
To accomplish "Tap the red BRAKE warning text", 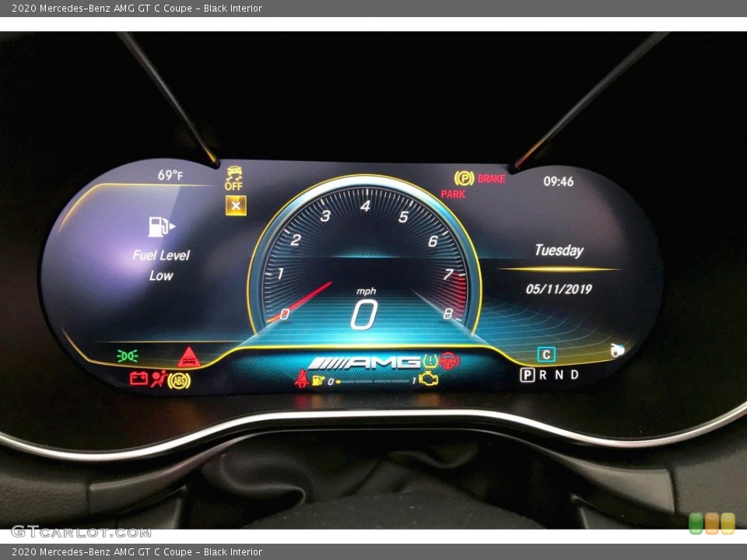I will point(492,179).
